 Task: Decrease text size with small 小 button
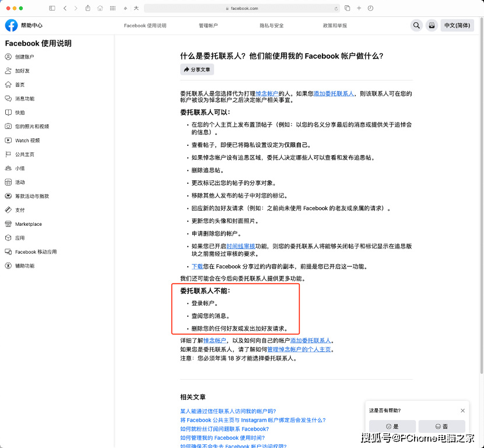click(x=125, y=9)
